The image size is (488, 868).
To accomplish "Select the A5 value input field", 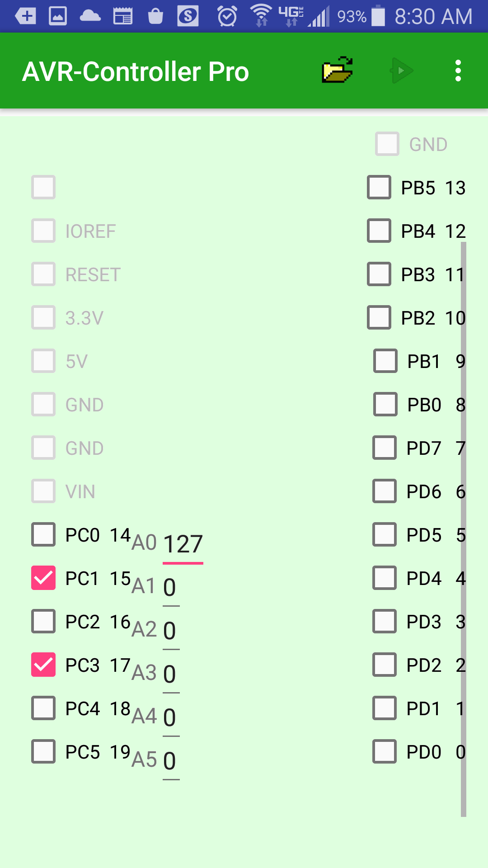I will pos(170,761).
